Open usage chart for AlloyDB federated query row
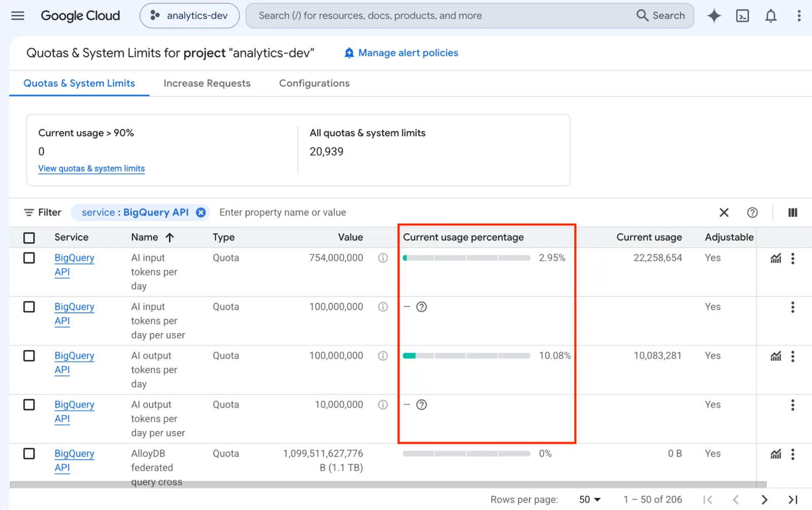Screen dimensions: 812x510 (776, 454)
